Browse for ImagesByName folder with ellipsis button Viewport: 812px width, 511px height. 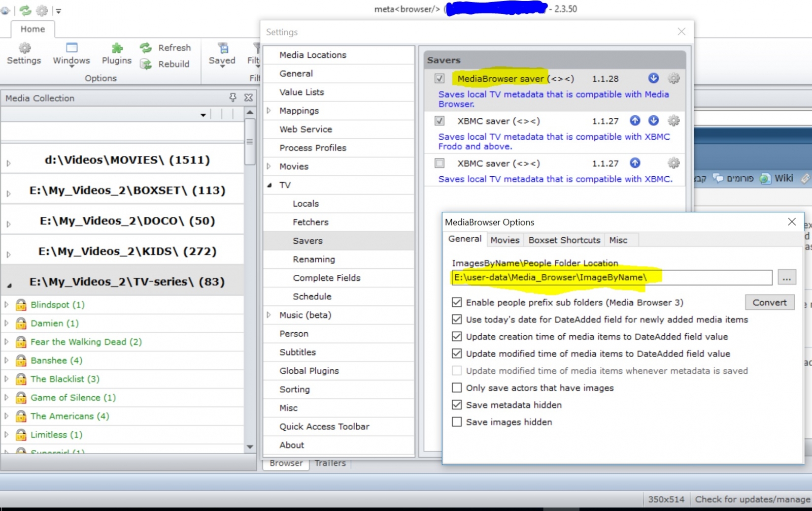787,277
